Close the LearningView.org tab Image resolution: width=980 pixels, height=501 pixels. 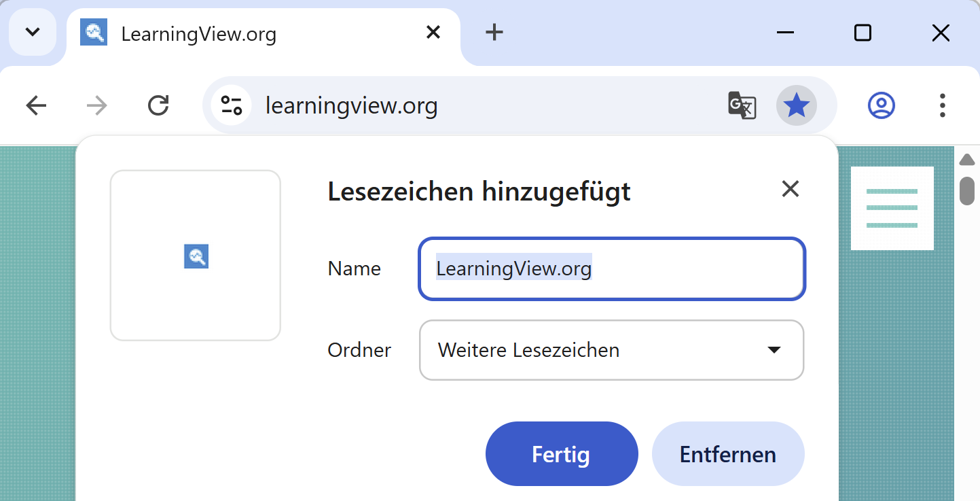click(x=433, y=32)
